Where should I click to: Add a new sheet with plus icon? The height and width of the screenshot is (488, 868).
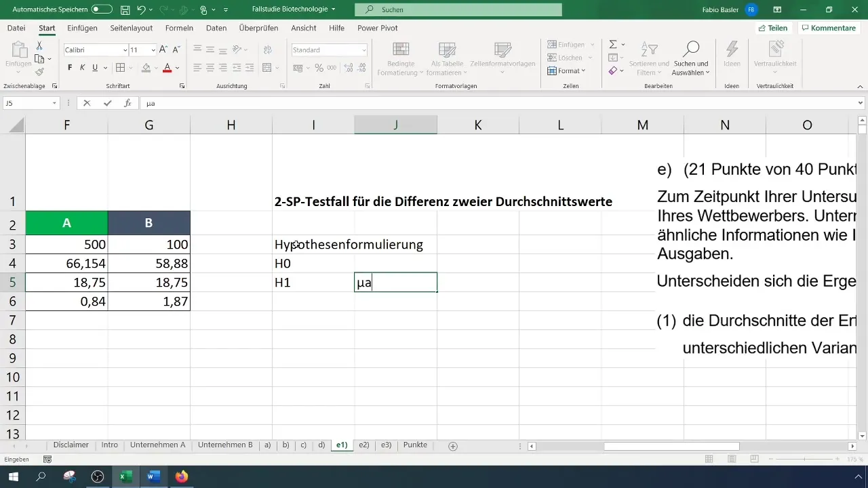[453, 446]
